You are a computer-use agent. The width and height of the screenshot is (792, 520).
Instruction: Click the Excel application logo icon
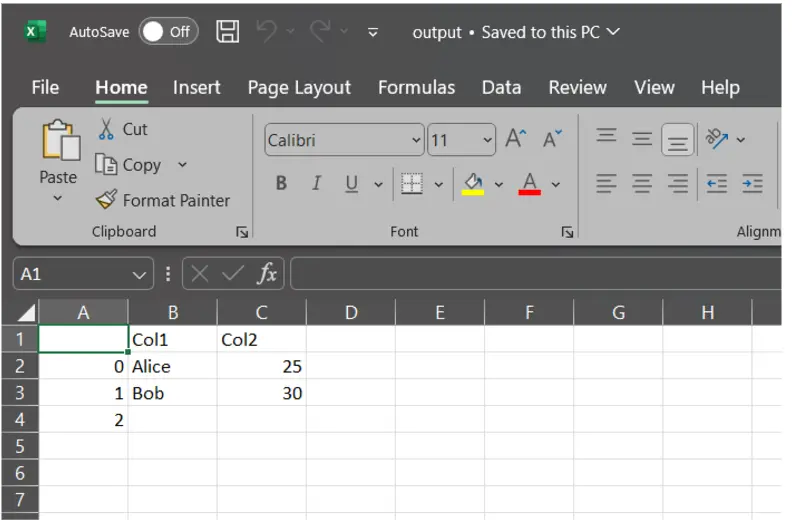click(35, 31)
